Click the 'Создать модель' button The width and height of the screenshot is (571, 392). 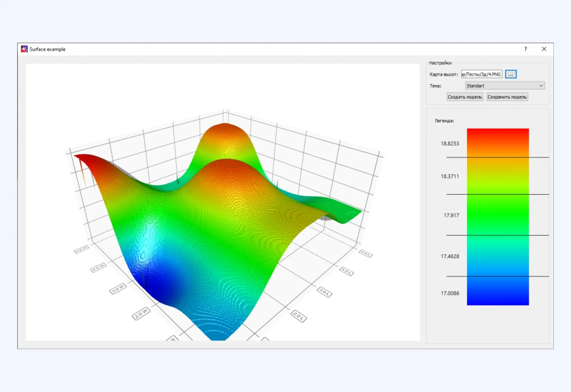pos(465,97)
